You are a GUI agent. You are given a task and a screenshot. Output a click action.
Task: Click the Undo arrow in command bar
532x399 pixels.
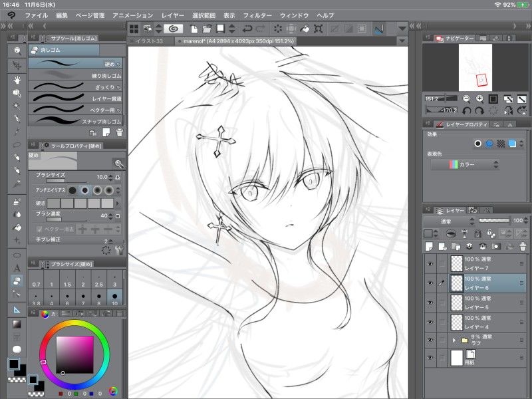click(247, 29)
